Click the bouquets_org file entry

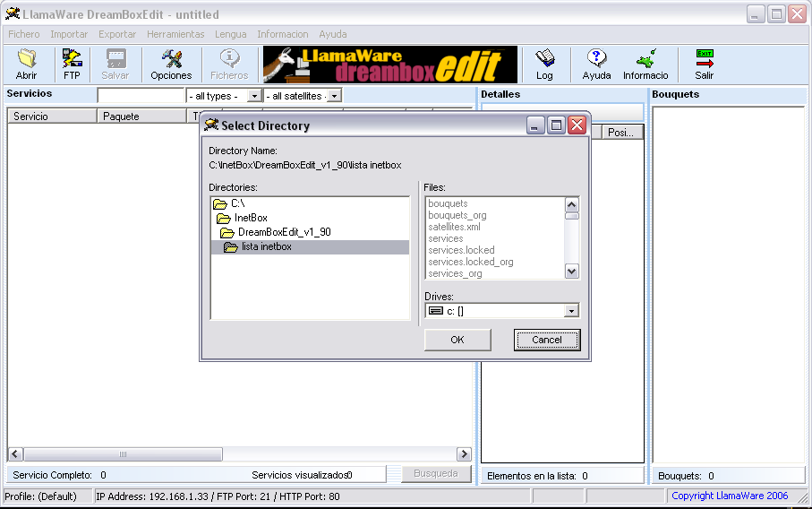click(457, 215)
